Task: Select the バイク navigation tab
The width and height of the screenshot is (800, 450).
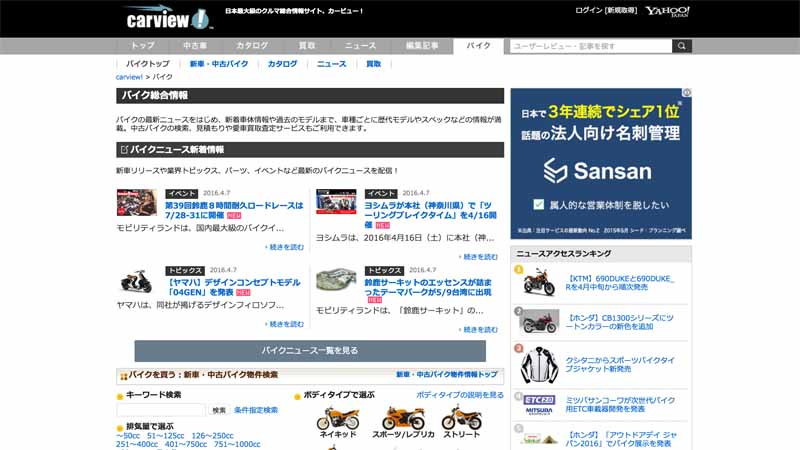Action: pos(479,45)
